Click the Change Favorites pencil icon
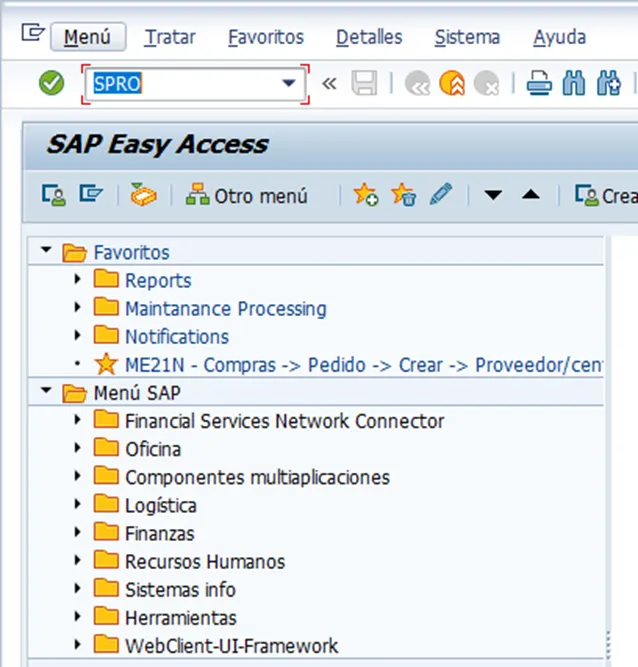 [441, 194]
